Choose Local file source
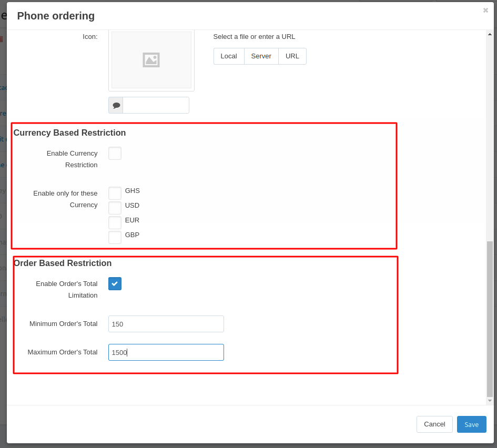This screenshot has width=497, height=448. pos(229,56)
